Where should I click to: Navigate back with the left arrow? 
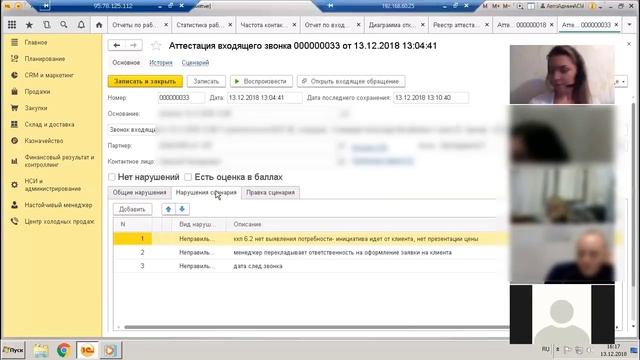tap(117, 45)
